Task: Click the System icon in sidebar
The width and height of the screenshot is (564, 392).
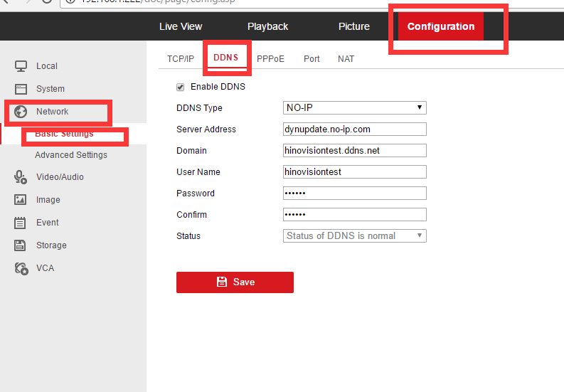Action: click(21, 89)
